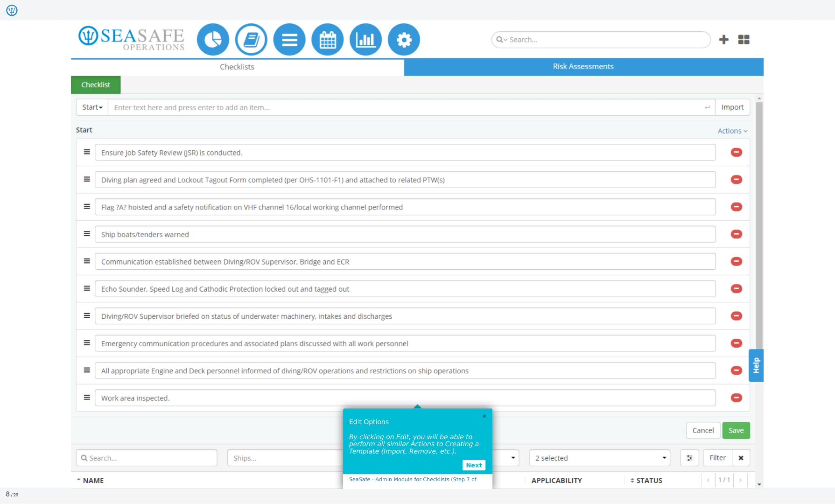Expand the Actions menu

point(732,131)
